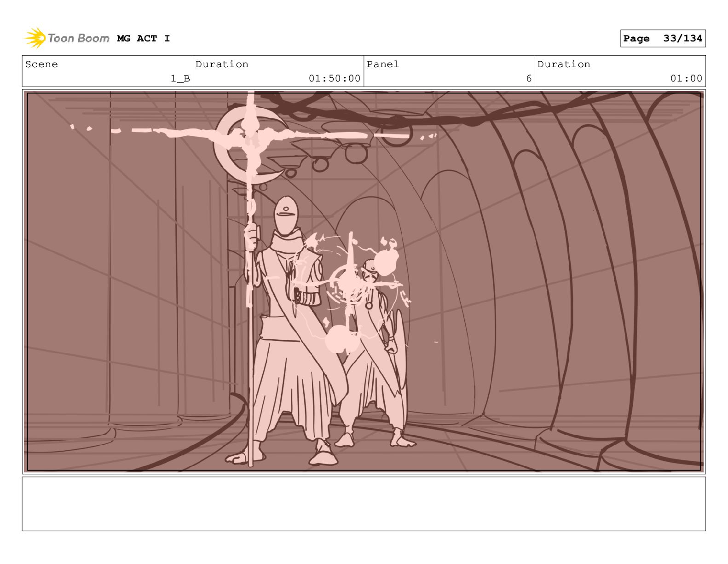Click the scene duration value "01:50:00"

335,79
